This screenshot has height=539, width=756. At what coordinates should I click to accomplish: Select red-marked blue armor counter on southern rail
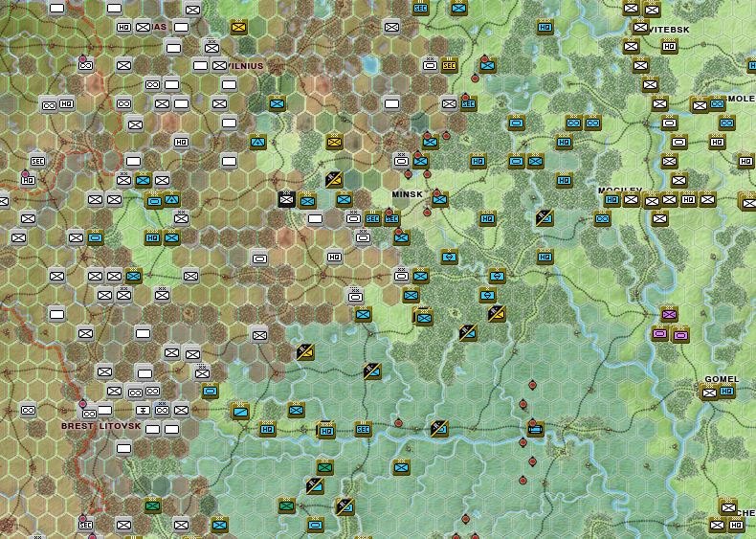pyautogui.click(x=535, y=429)
